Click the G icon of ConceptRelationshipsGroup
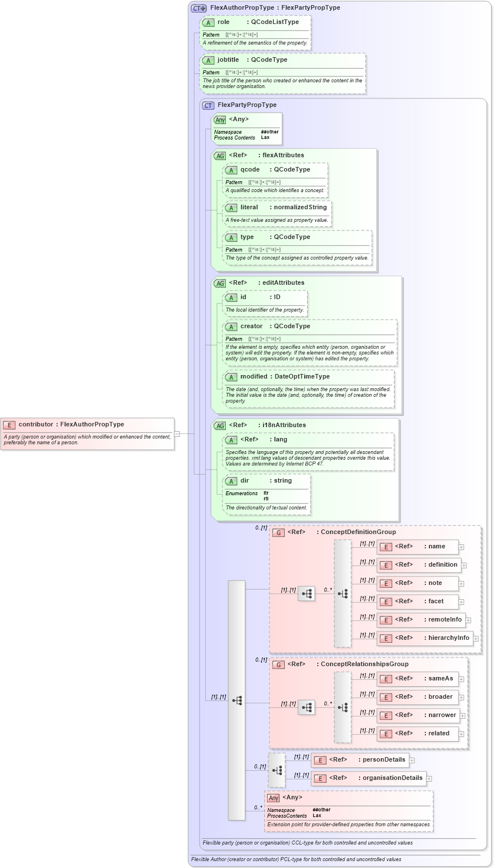 [x=278, y=664]
